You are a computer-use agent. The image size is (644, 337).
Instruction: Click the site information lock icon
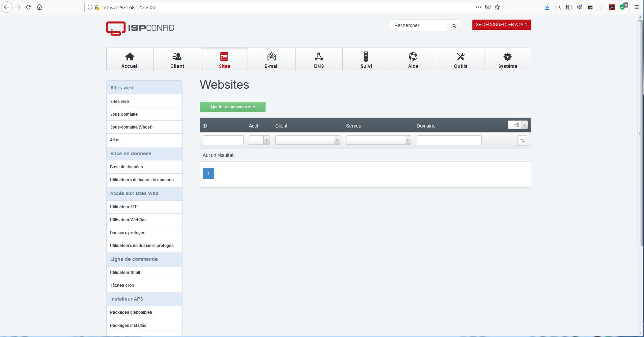pyautogui.click(x=97, y=7)
